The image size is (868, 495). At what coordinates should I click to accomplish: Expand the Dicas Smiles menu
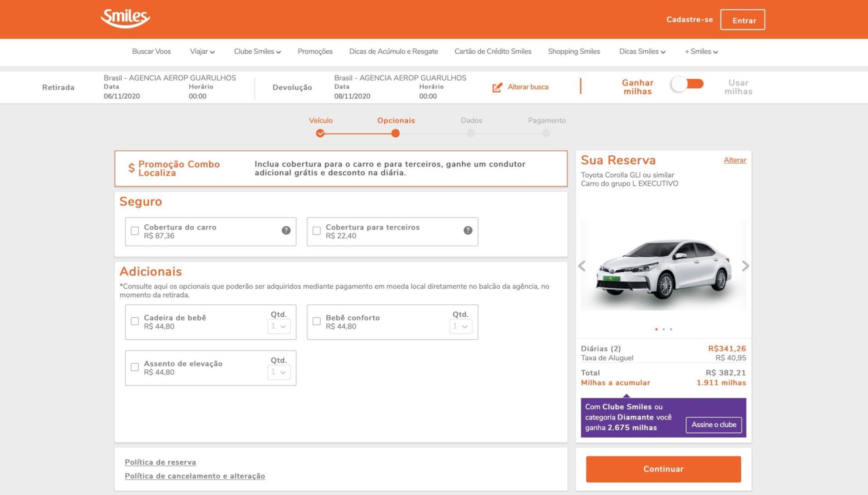(x=642, y=52)
